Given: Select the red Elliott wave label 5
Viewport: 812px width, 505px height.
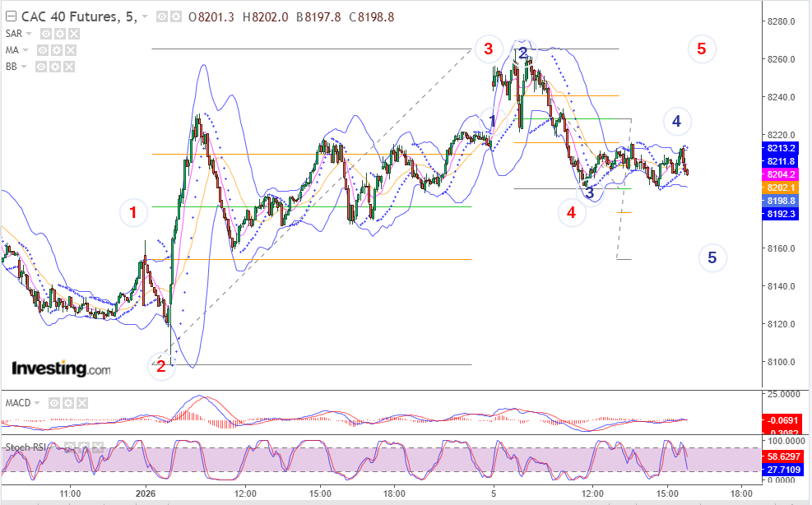Looking at the screenshot, I should (702, 49).
